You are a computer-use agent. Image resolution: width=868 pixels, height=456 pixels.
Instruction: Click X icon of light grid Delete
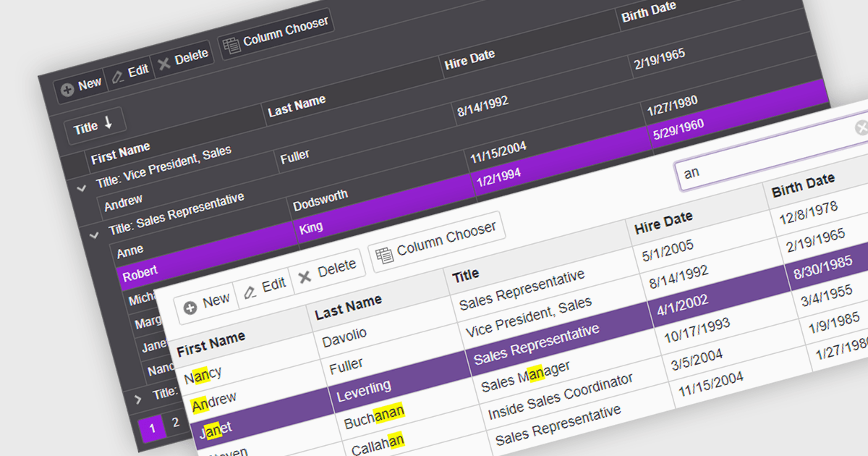305,276
